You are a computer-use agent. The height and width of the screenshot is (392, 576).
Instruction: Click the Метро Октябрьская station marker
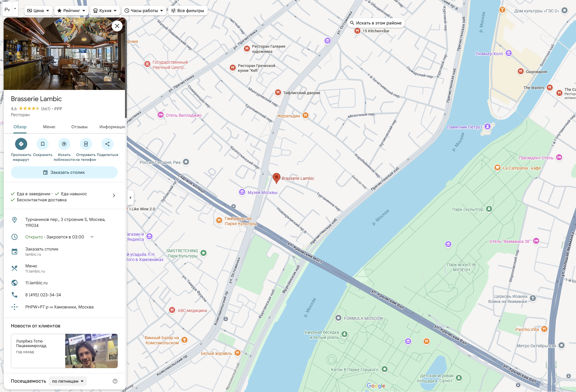click(x=562, y=346)
